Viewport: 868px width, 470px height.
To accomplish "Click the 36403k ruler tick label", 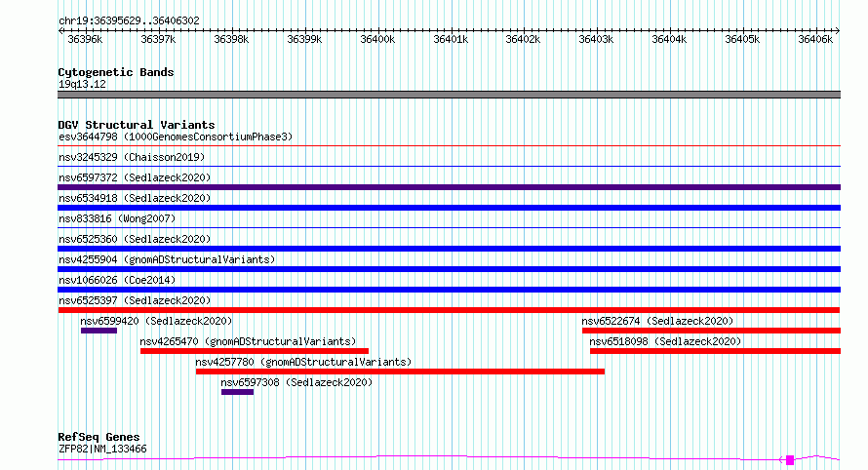I will [x=596, y=39].
